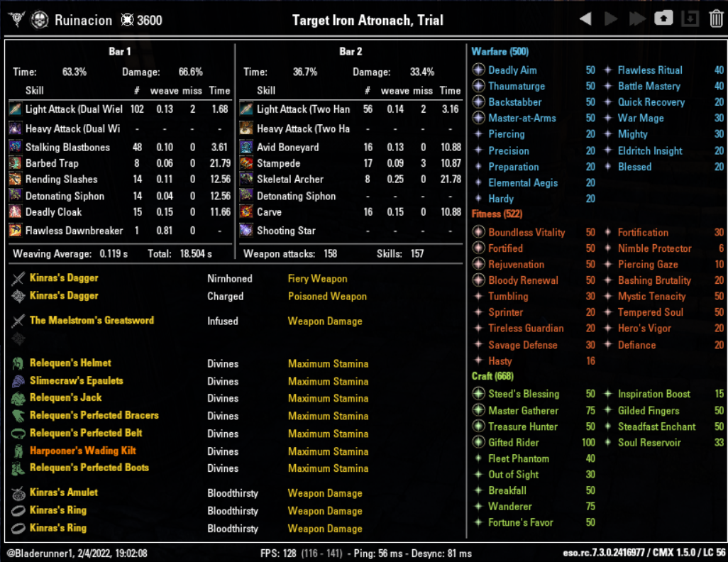The image size is (728, 562).
Task: Click the Maelstrom's Greatsword weapon icon
Action: click(18, 321)
